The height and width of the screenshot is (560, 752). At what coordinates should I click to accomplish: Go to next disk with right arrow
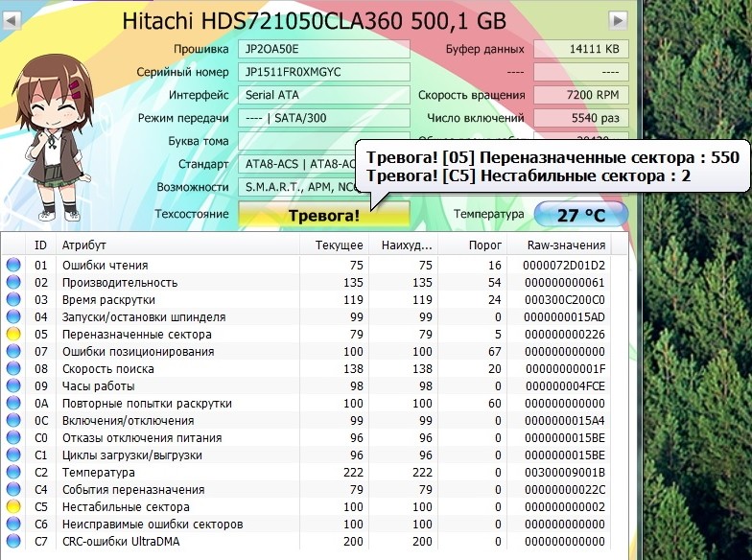[x=618, y=21]
